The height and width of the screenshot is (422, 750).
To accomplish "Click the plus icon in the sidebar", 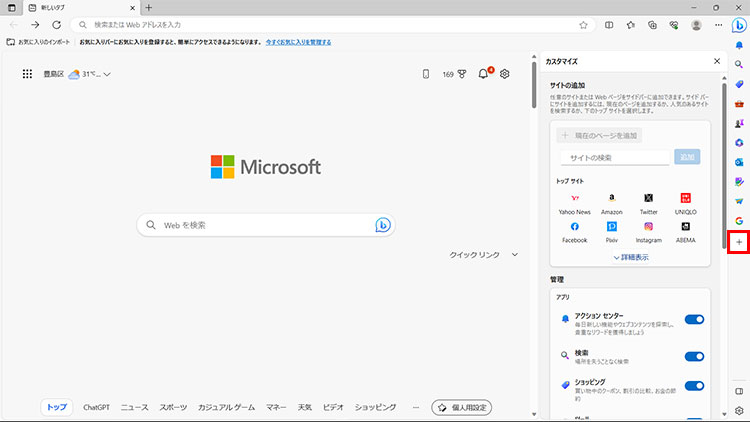I will tap(739, 242).
